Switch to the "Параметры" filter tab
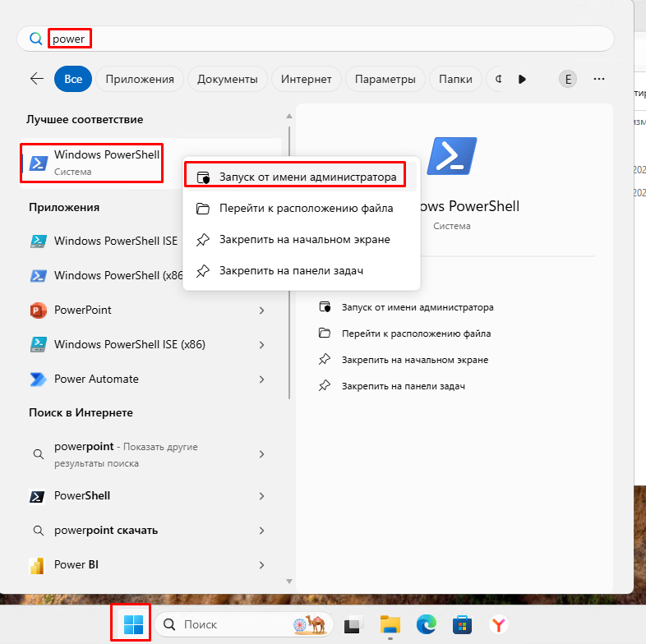646x644 pixels. pyautogui.click(x=385, y=79)
